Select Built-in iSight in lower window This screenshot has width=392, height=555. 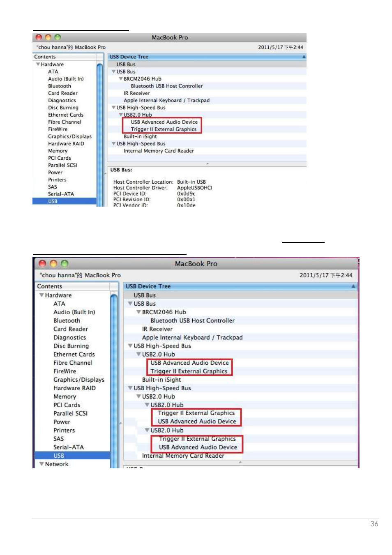coord(161,380)
